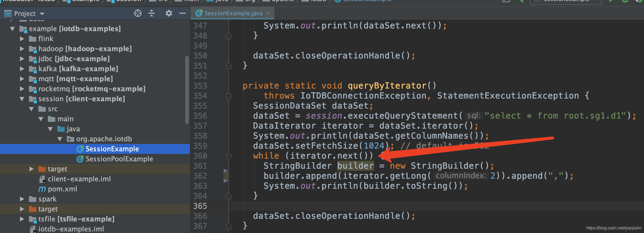The image size is (644, 233).
Task: Click the Java class icon on editor tab
Action: pyautogui.click(x=199, y=13)
